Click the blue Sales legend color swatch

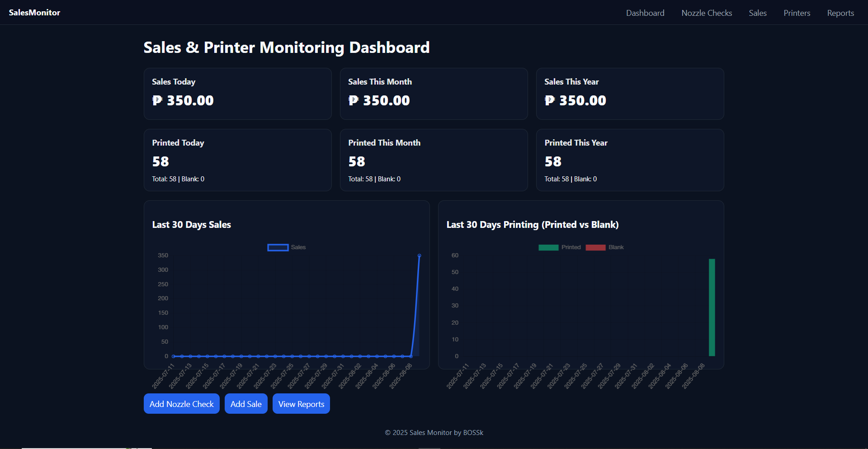pos(278,247)
